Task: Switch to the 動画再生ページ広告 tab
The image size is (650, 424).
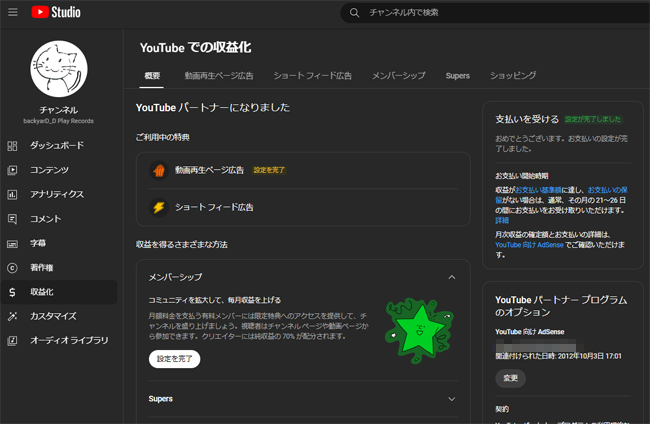Action: click(219, 76)
